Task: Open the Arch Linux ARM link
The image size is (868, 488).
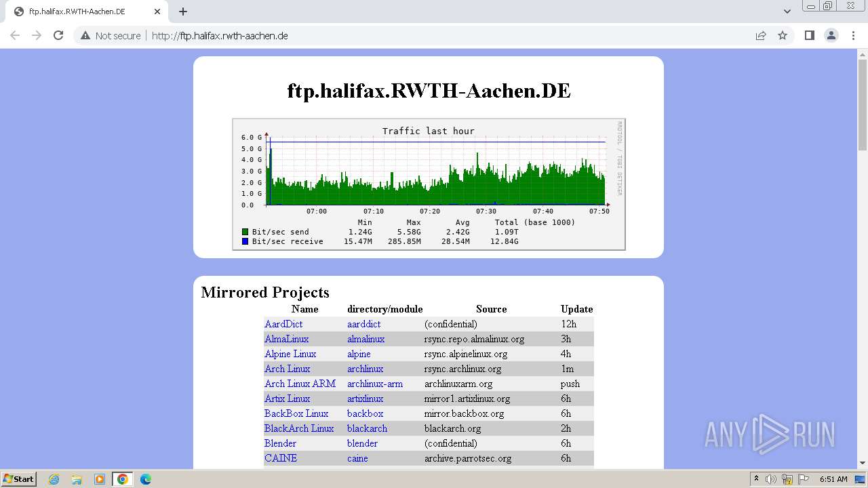Action: [300, 384]
